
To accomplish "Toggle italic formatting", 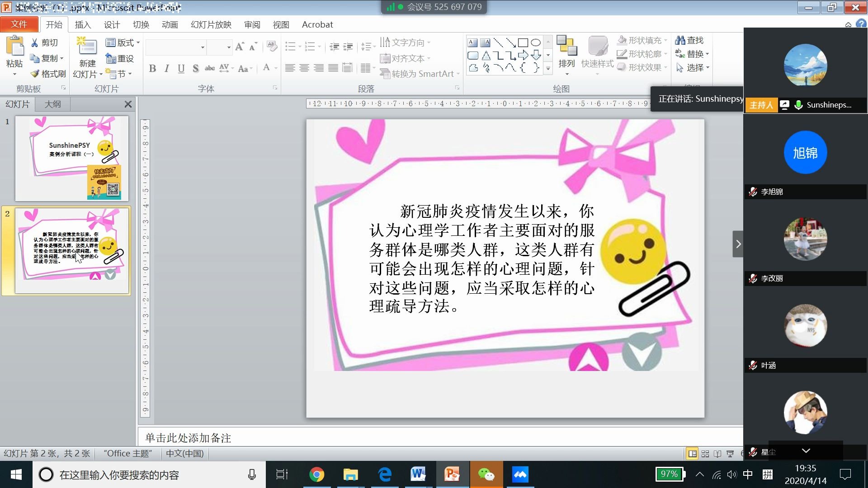I will pyautogui.click(x=166, y=69).
